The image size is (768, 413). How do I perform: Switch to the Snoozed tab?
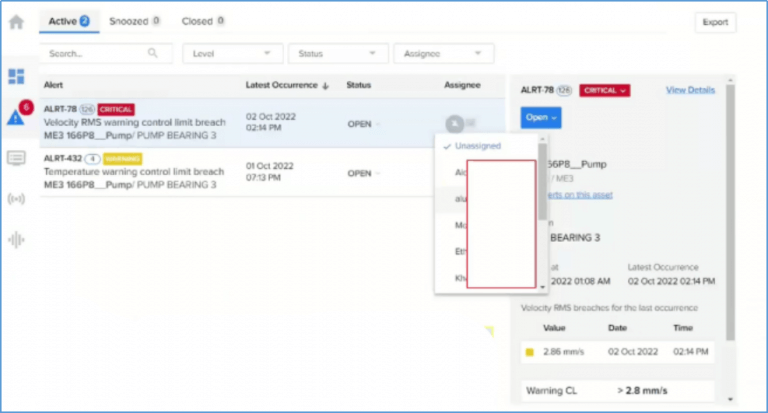pos(134,20)
